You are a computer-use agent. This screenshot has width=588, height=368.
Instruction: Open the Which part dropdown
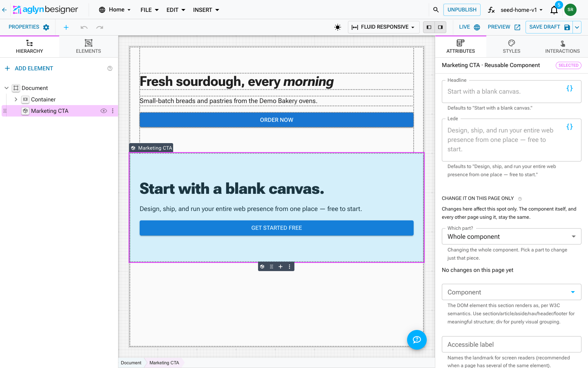pos(512,237)
